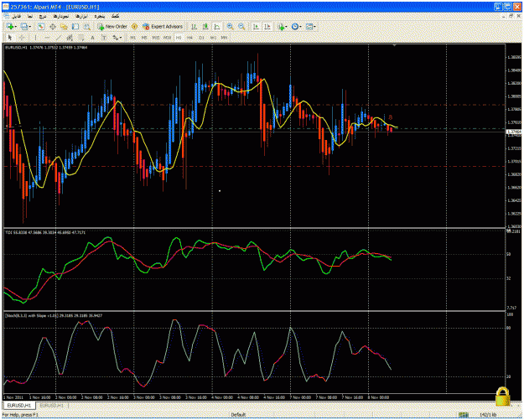
Task: Switch to H4 timeframe
Action: (189, 38)
